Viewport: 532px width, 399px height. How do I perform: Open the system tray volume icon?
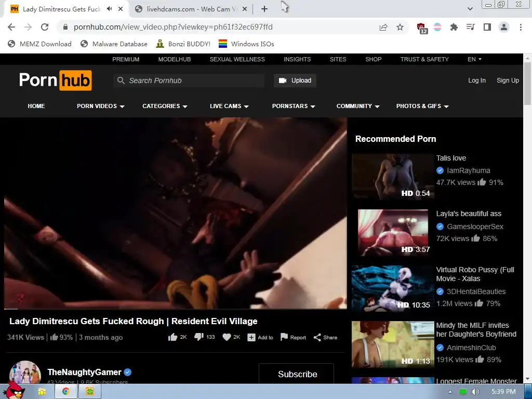(475, 392)
